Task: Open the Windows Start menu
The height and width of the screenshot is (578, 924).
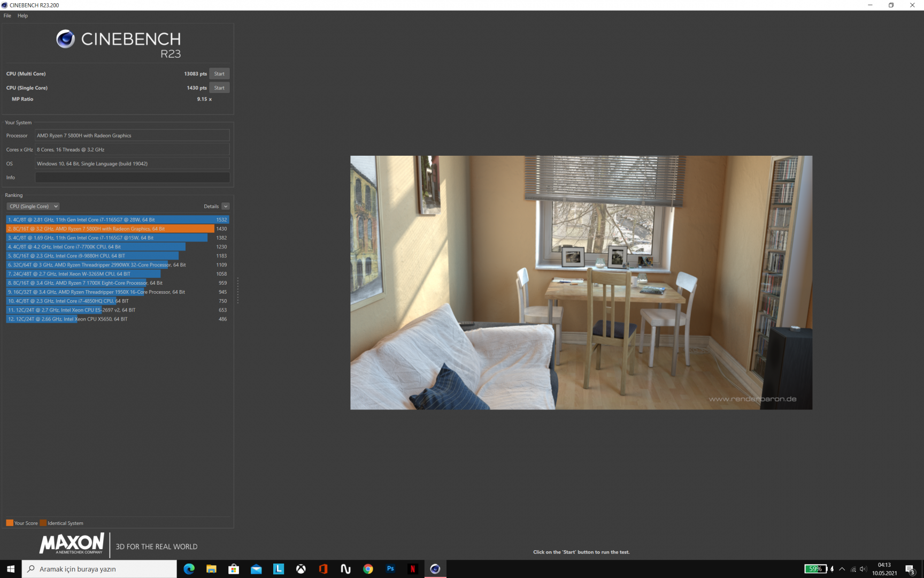Action: tap(11, 569)
